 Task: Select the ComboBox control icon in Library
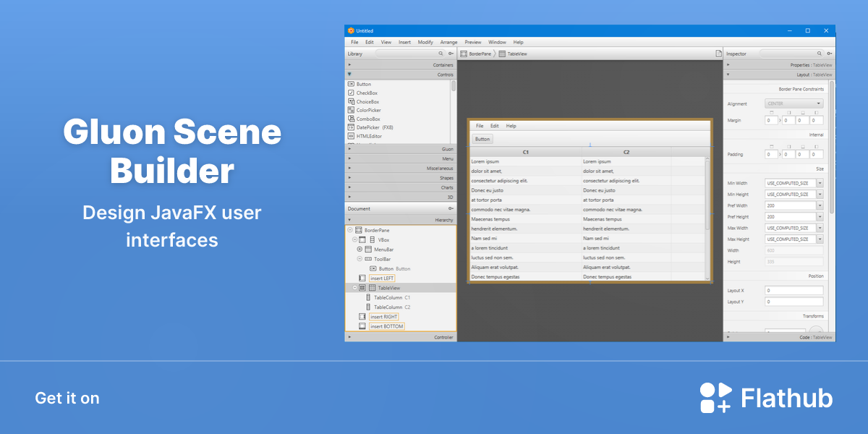tap(351, 119)
